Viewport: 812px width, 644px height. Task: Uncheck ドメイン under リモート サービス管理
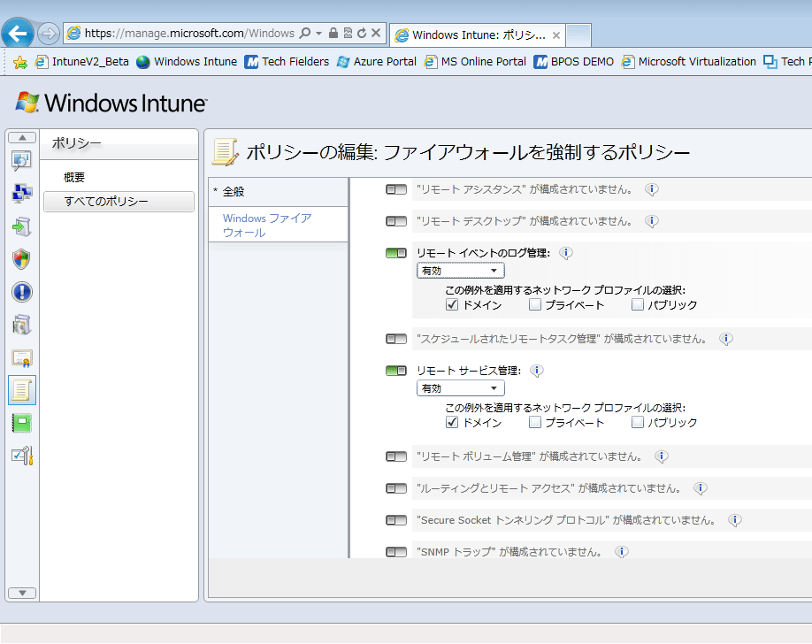(x=452, y=422)
